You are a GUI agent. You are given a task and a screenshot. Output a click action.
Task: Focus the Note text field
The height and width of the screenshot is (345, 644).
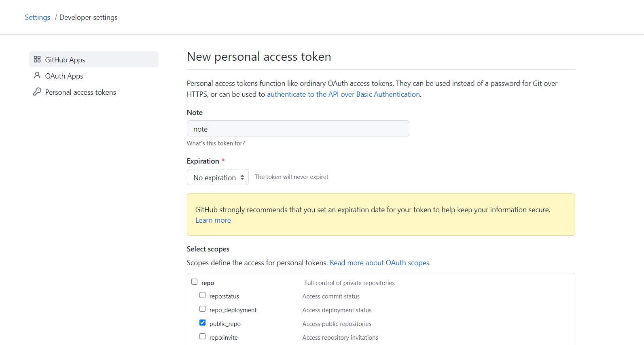298,128
